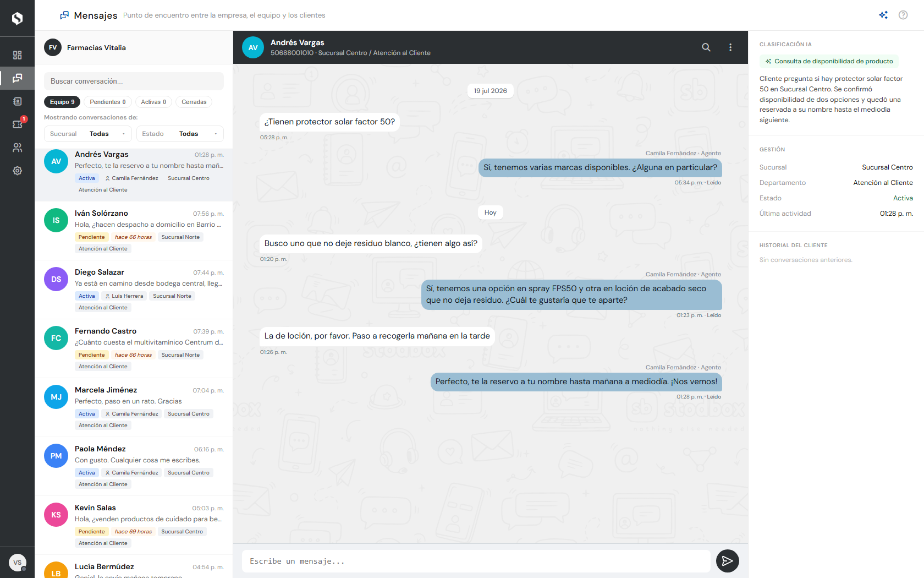Click message La de loción, por favor
The height and width of the screenshot is (578, 924).
377,336
